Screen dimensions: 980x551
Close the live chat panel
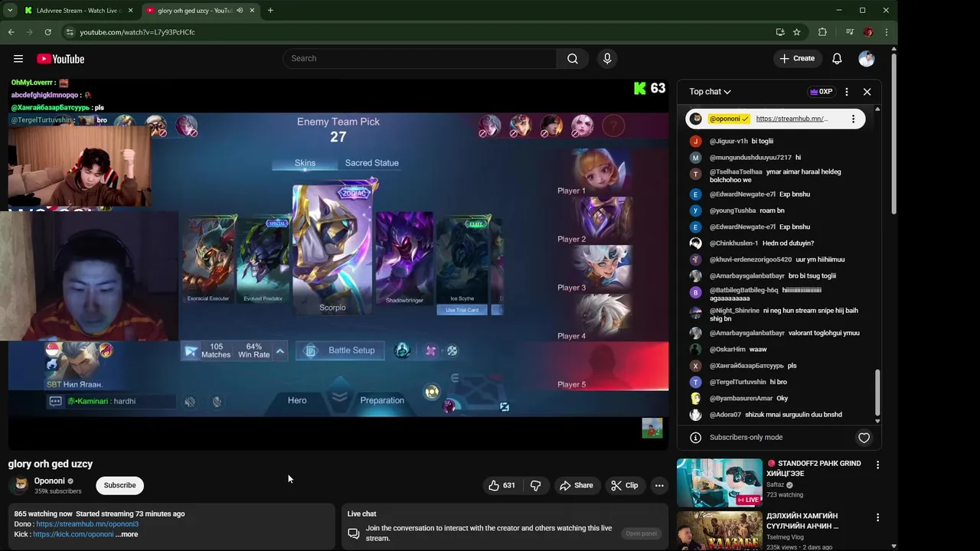pyautogui.click(x=867, y=92)
